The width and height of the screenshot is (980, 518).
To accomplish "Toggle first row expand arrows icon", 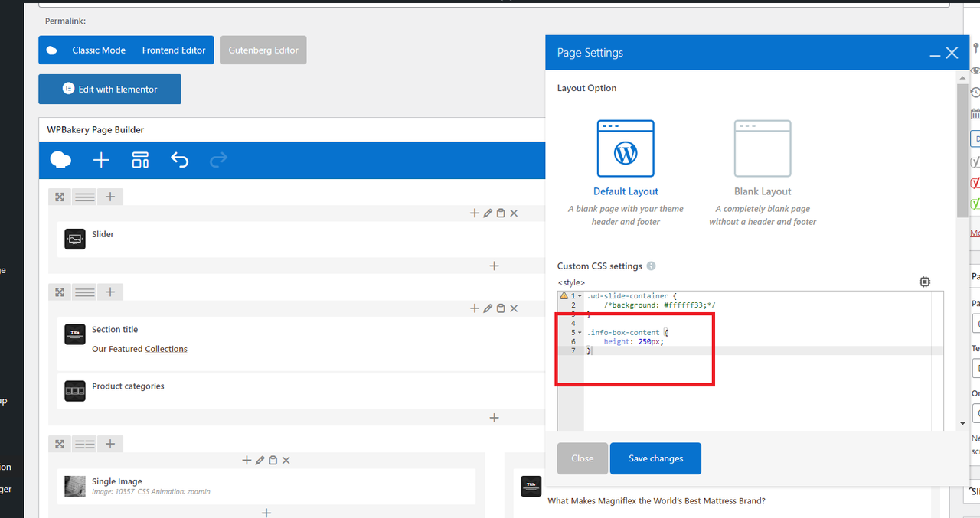I will coord(60,197).
